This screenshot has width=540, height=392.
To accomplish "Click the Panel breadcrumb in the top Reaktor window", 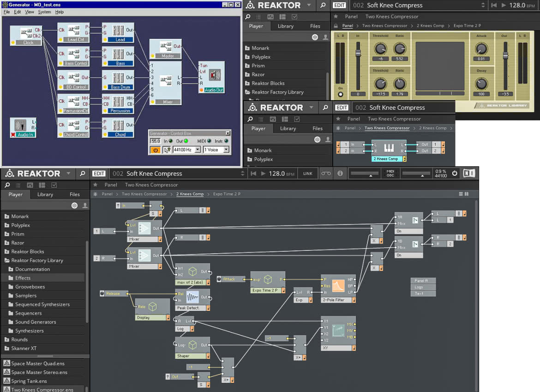I will tap(348, 26).
